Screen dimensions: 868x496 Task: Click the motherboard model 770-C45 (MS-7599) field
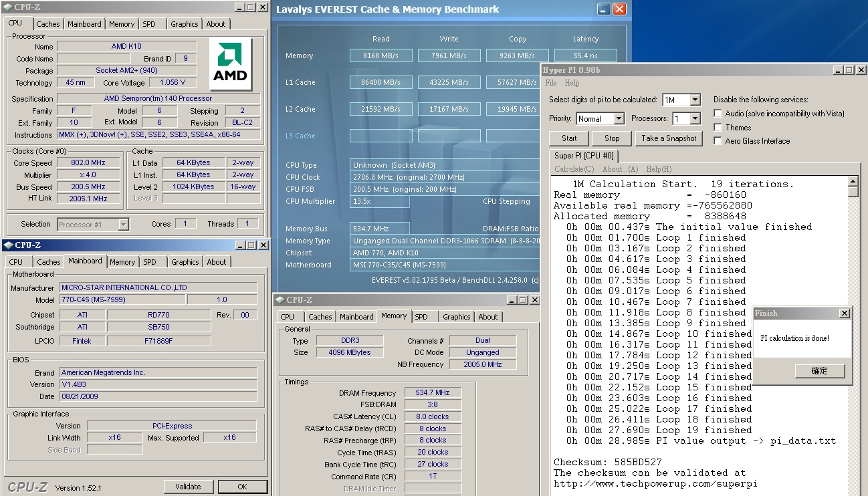122,300
